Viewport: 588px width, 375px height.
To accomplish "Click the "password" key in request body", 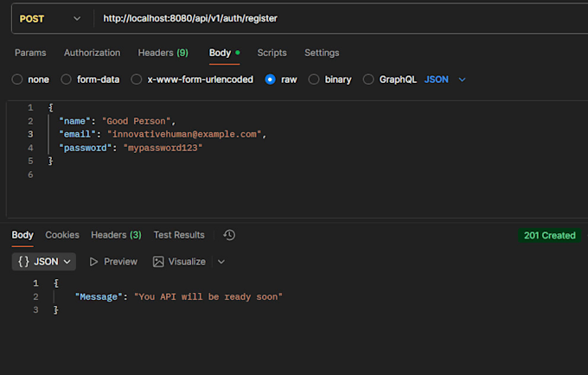I will pyautogui.click(x=85, y=148).
